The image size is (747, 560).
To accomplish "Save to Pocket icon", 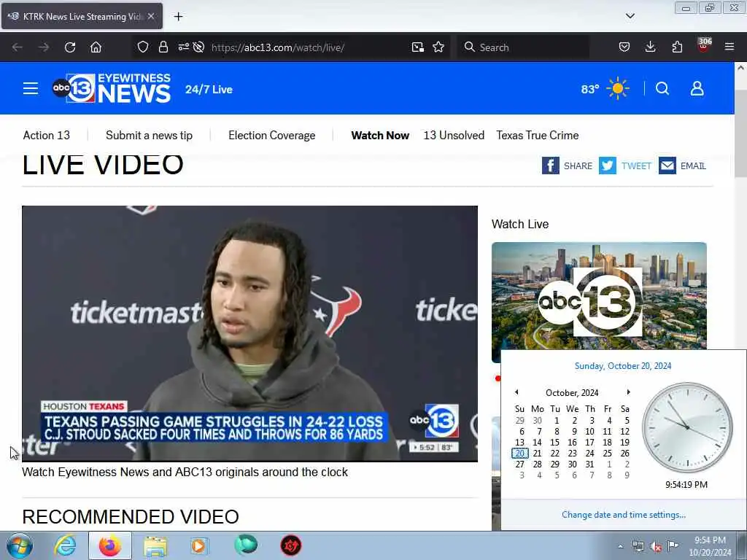I will pos(624,47).
